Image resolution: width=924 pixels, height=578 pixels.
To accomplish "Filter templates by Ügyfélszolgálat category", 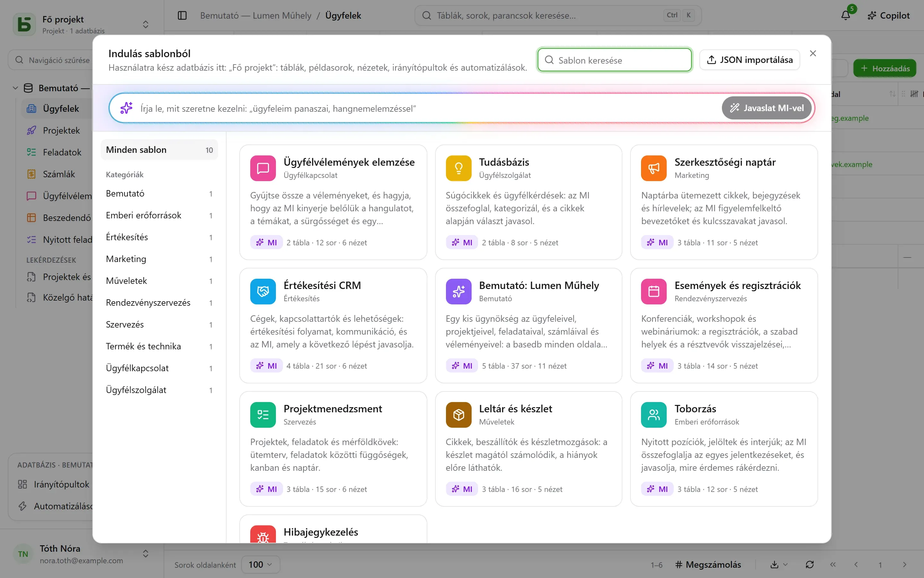I will click(x=159, y=390).
